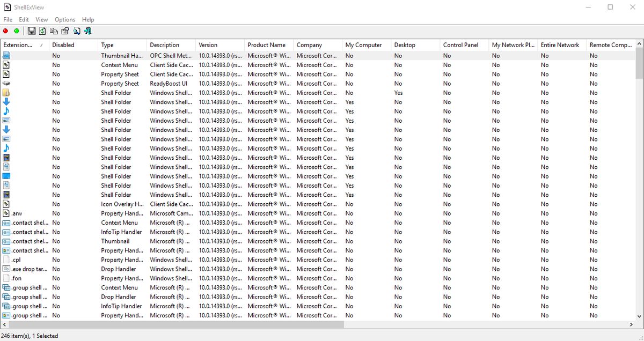Click the red Disable Selected Items icon
The height and width of the screenshot is (341, 644).
coord(6,32)
